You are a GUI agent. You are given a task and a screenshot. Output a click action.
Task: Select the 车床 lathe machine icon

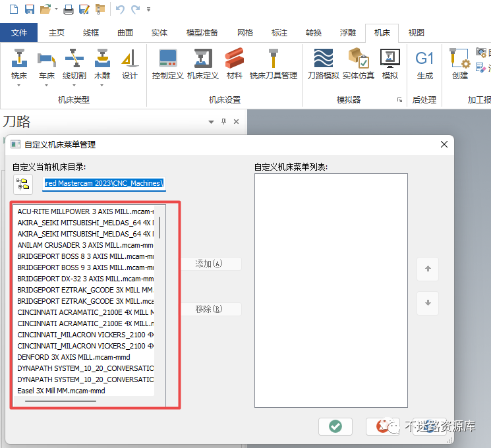(47, 63)
